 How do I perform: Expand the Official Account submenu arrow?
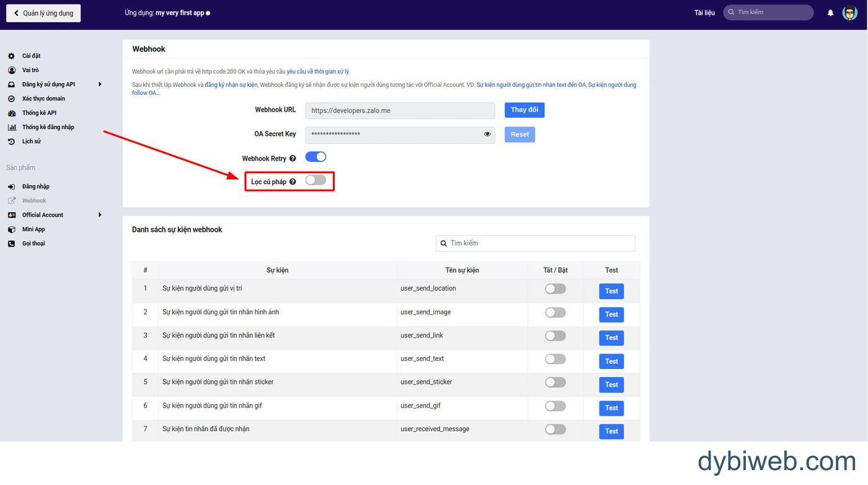[100, 215]
